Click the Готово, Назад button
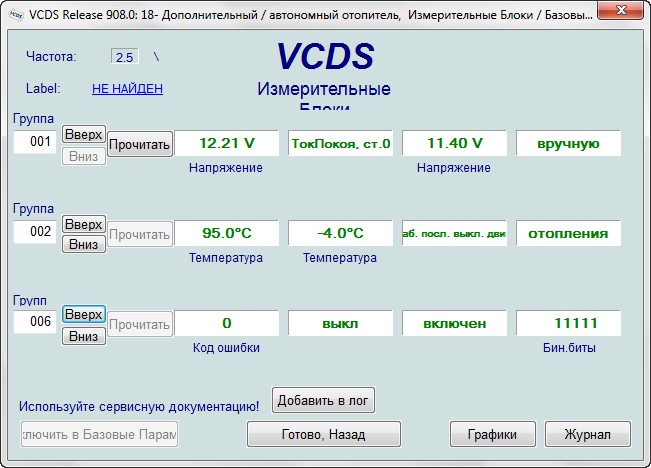The height and width of the screenshot is (468, 651). 324,434
